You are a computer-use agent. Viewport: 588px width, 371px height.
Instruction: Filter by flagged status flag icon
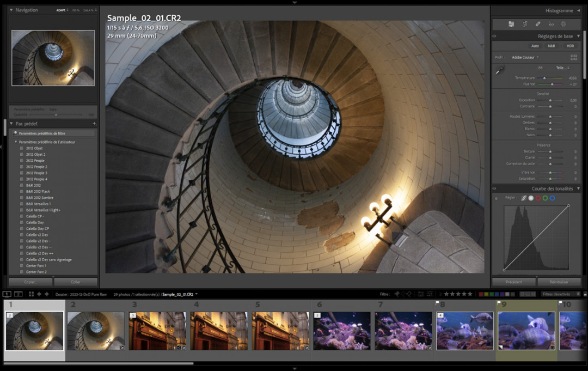coord(397,294)
